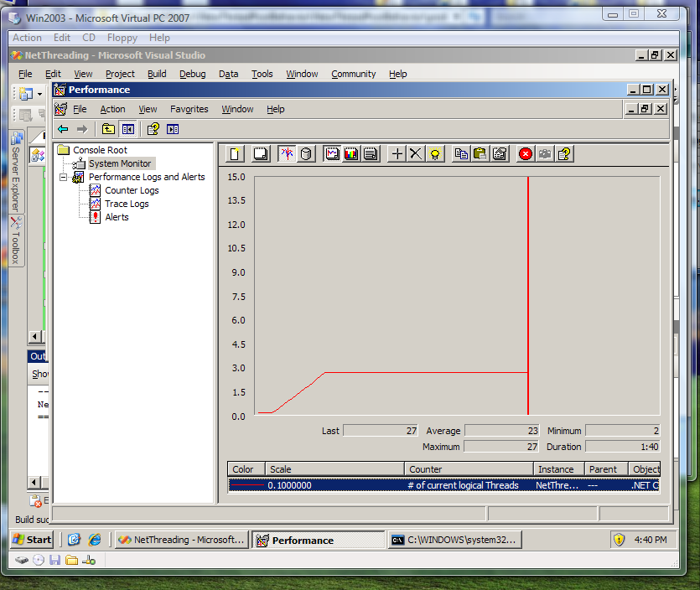This screenshot has width=700, height=590.
Task: Highlight the selected counter with the lightbulb icon
Action: [x=437, y=153]
